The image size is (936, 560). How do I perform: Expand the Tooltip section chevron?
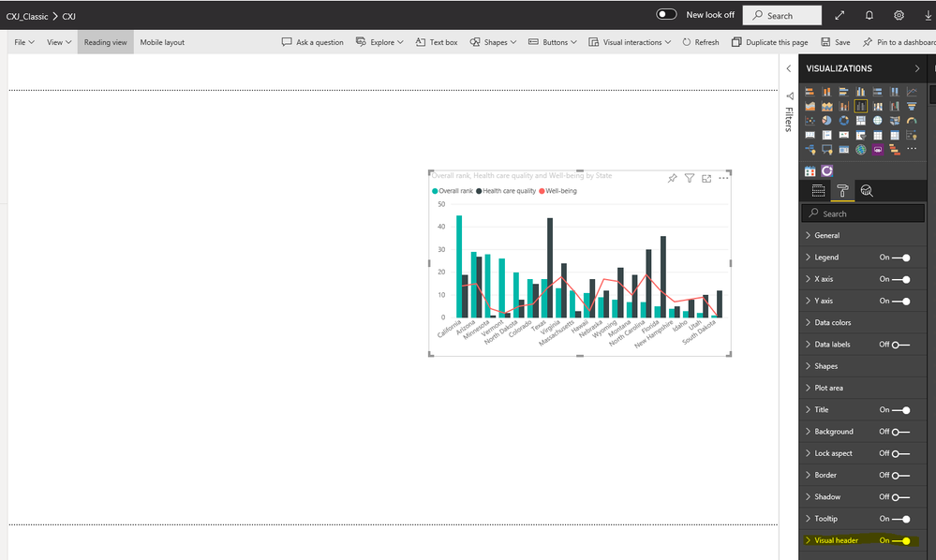tap(809, 518)
